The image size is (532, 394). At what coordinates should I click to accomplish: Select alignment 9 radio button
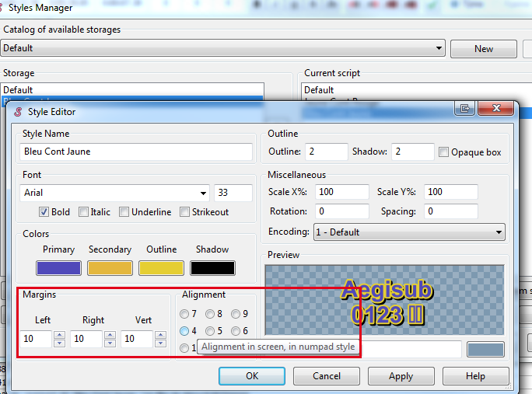click(x=236, y=314)
